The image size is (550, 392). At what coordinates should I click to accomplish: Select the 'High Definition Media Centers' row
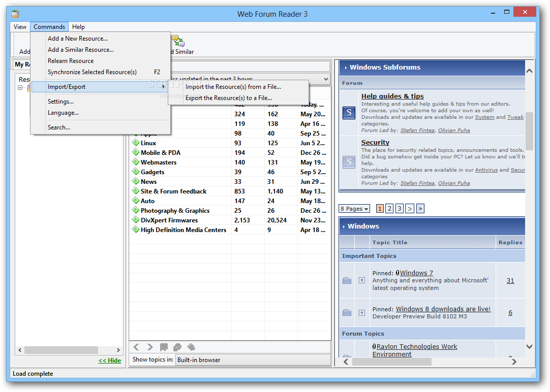[230, 230]
